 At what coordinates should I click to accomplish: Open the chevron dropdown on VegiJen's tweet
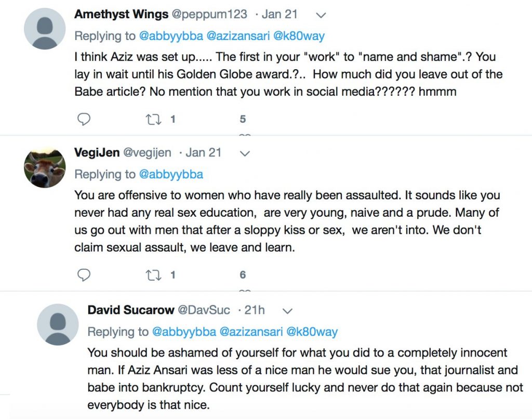(x=244, y=153)
